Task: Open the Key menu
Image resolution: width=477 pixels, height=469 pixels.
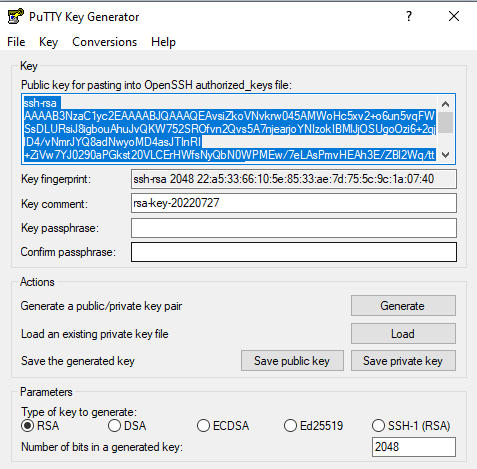Action: (x=48, y=42)
